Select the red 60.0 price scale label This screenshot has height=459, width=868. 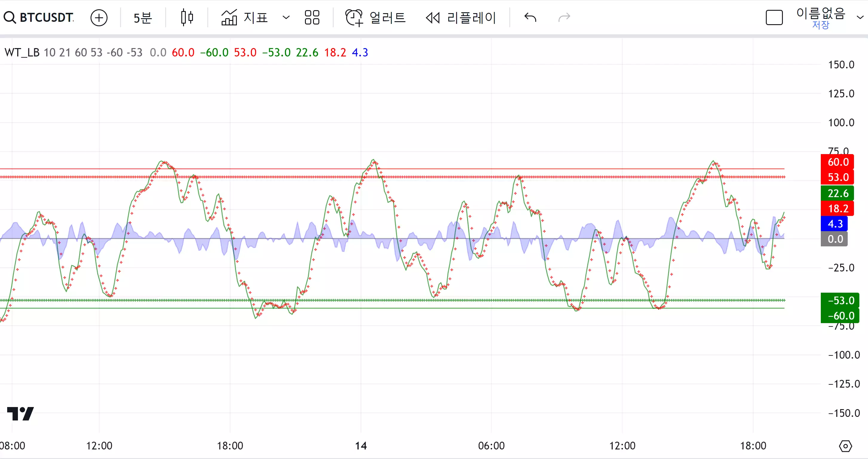pos(837,162)
